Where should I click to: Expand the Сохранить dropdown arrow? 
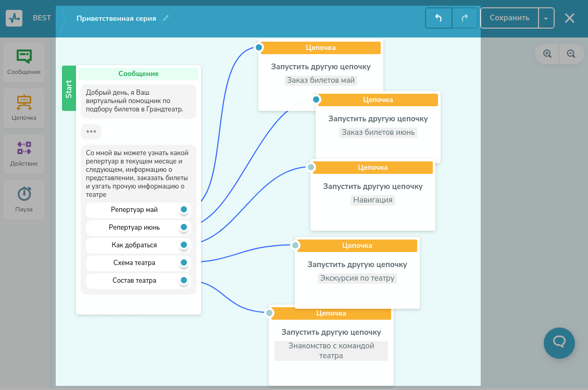pyautogui.click(x=546, y=18)
